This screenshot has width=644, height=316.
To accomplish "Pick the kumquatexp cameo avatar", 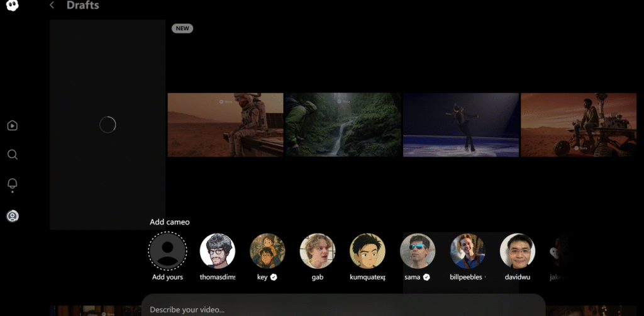I will click(x=367, y=251).
